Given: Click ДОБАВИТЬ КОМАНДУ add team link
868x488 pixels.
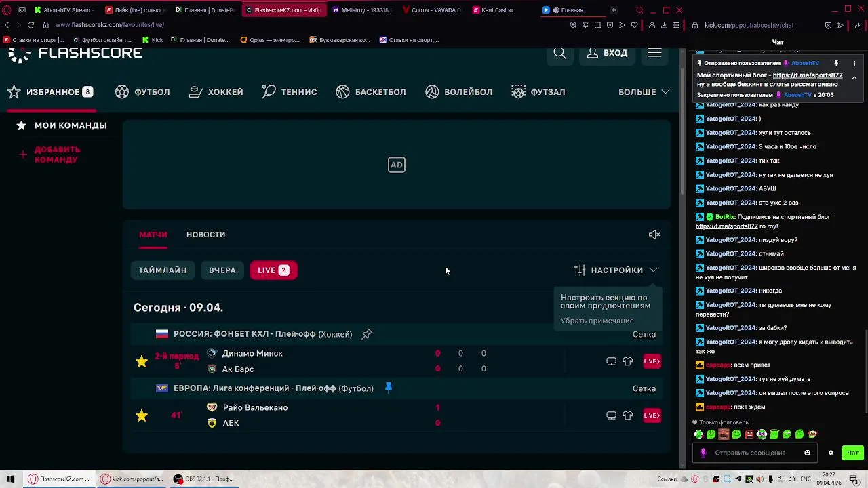Looking at the screenshot, I should click(x=50, y=155).
